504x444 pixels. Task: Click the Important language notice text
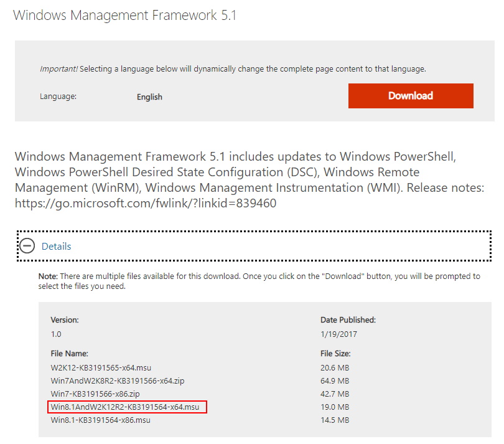click(233, 69)
